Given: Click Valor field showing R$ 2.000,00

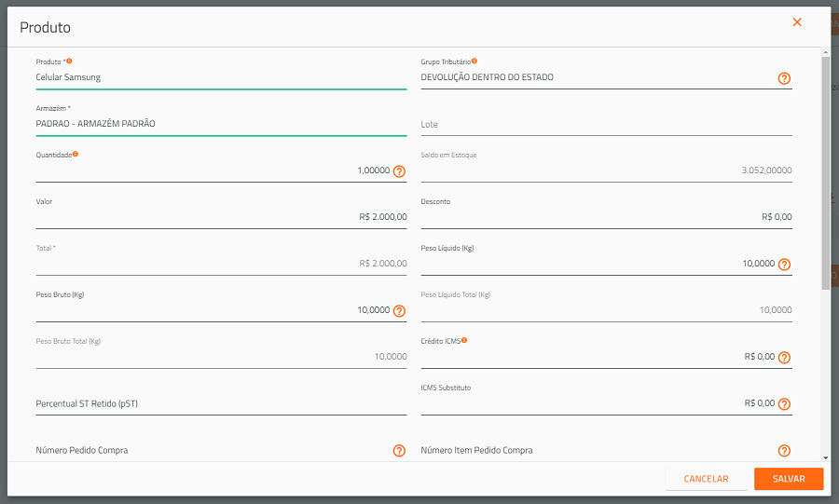Looking at the screenshot, I should [221, 217].
